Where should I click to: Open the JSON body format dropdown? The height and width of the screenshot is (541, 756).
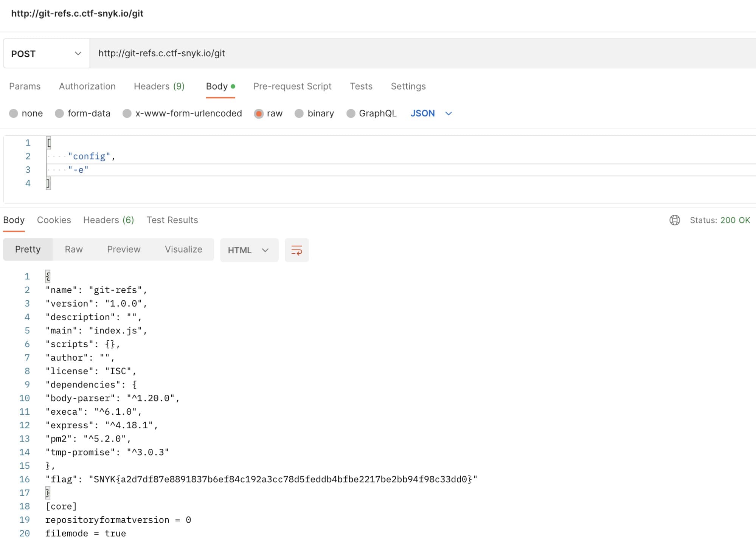coord(430,113)
